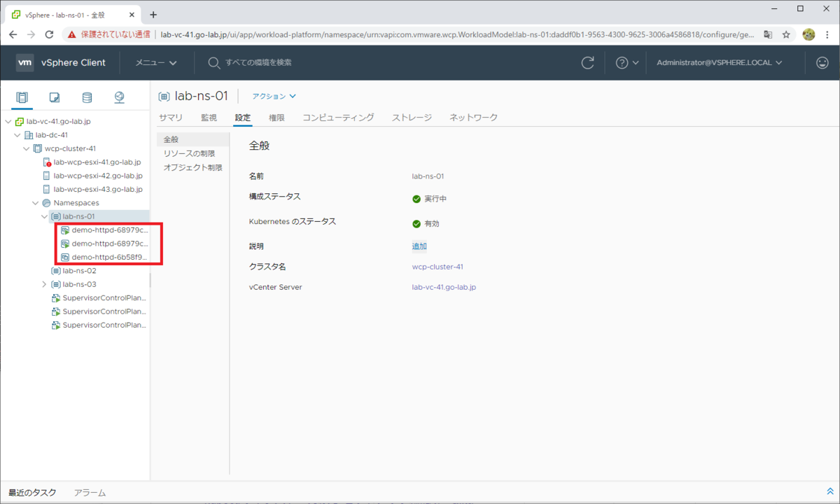Open the アクション dropdown for lab-ns-01
Viewport: 840px width, 504px height.
[273, 96]
